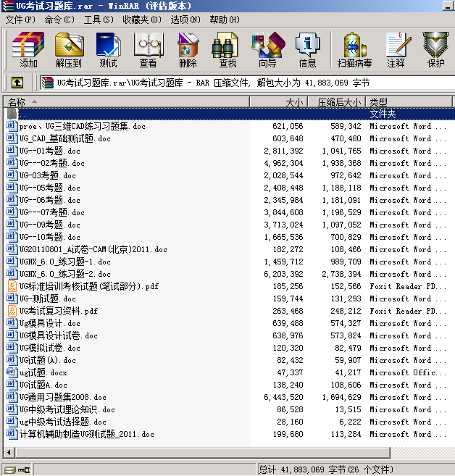Click the archive icon in the address bar
The width and height of the screenshot is (455, 476).
(48, 83)
